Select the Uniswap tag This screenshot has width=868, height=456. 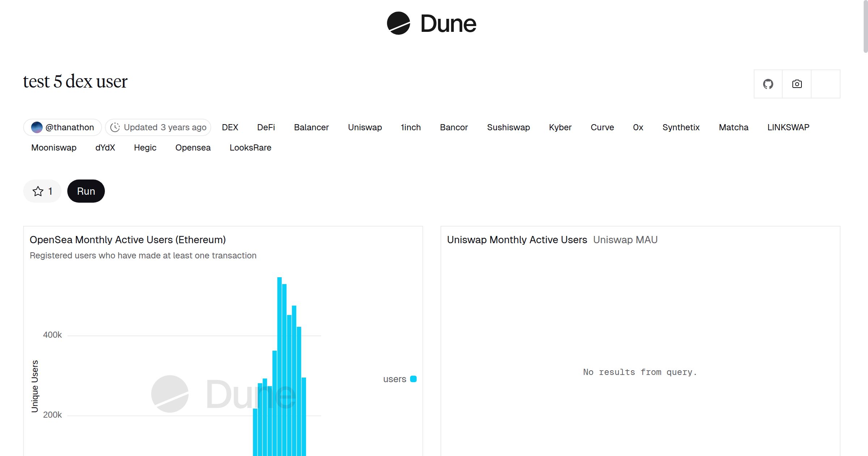(x=365, y=127)
